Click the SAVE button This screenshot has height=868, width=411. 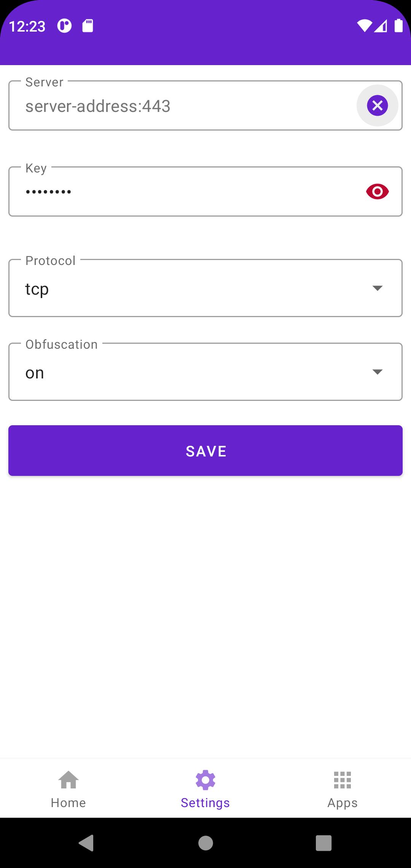pyautogui.click(x=205, y=451)
